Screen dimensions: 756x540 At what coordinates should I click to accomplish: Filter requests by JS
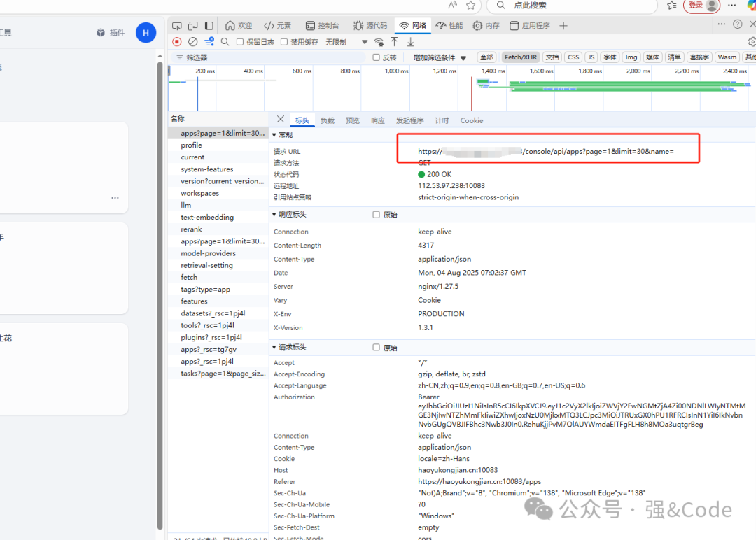point(591,57)
